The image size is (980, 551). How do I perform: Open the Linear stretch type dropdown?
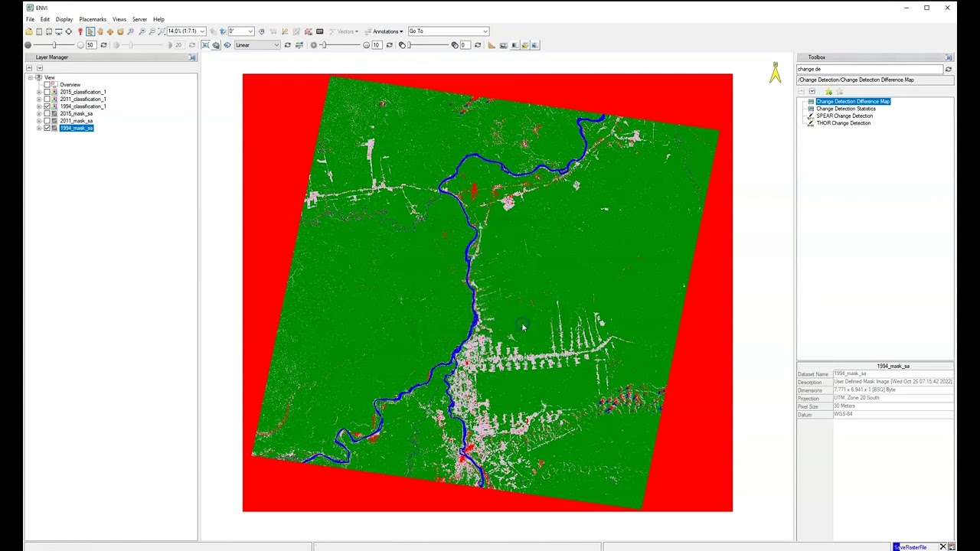(277, 45)
